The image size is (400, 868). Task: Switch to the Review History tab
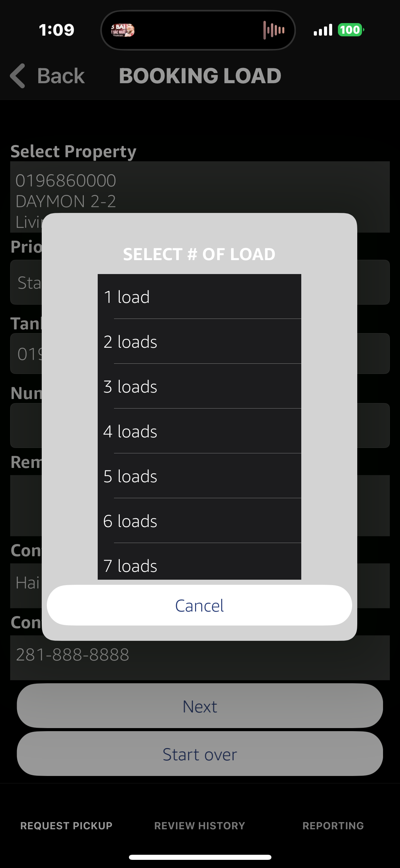coord(199,826)
